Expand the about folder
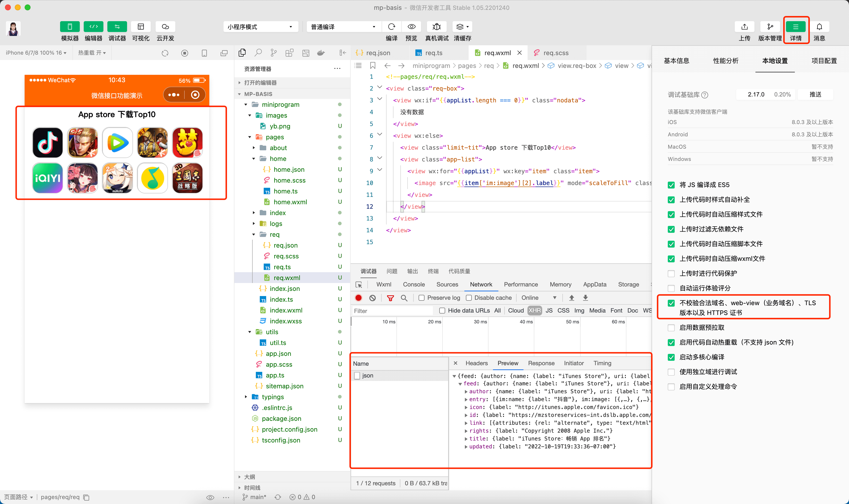The height and width of the screenshot is (504, 849). point(254,148)
